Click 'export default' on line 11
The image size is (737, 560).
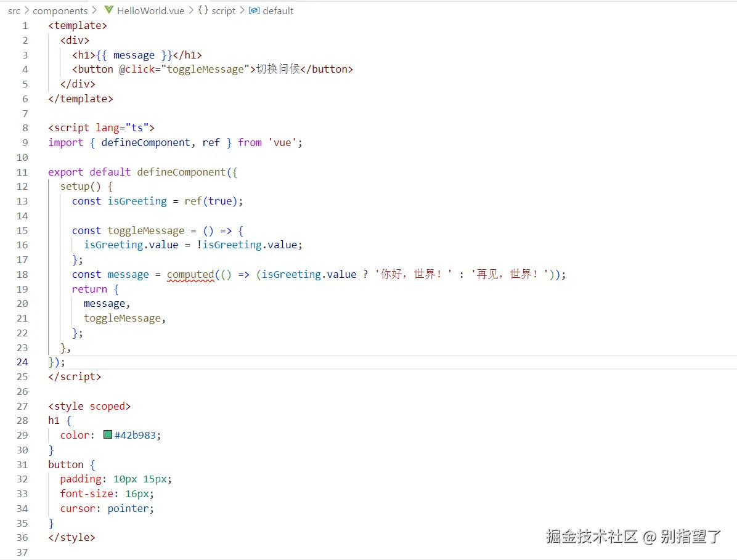pos(89,172)
